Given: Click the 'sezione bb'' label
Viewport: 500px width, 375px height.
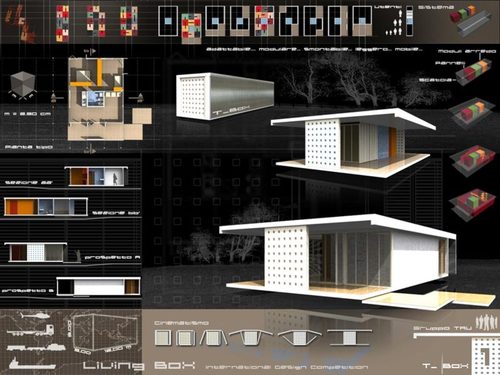Looking at the screenshot, I should click(x=116, y=212).
